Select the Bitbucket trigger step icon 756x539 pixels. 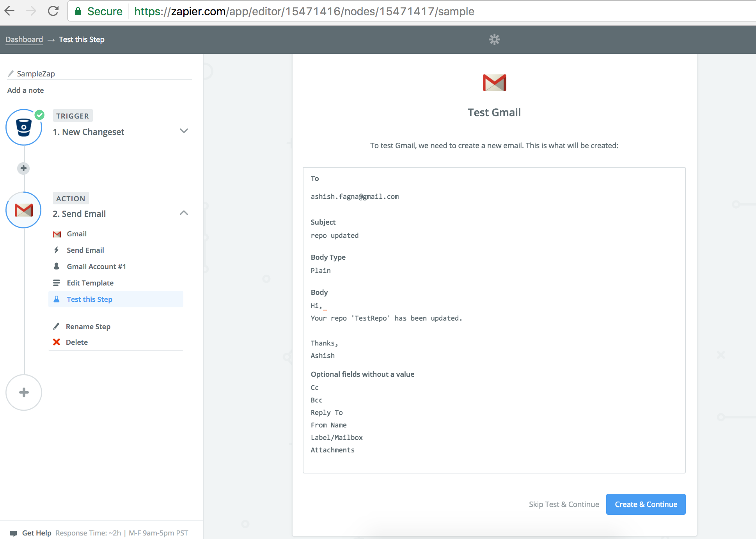click(24, 127)
